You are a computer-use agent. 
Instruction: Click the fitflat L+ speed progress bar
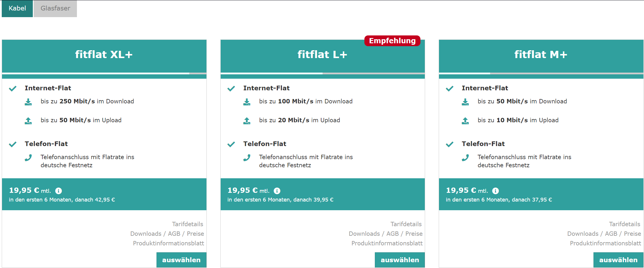[323, 73]
